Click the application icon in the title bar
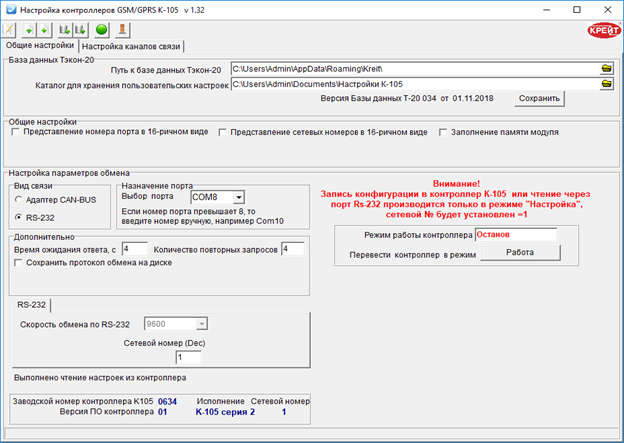The height and width of the screenshot is (443, 624). tap(10, 10)
